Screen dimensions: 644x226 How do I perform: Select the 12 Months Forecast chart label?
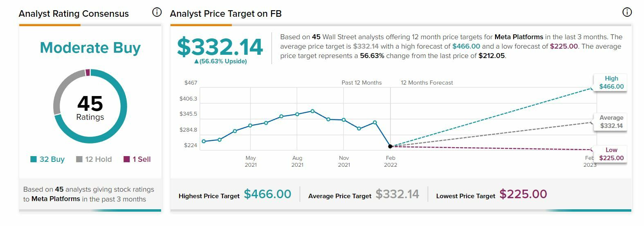[x=426, y=83]
